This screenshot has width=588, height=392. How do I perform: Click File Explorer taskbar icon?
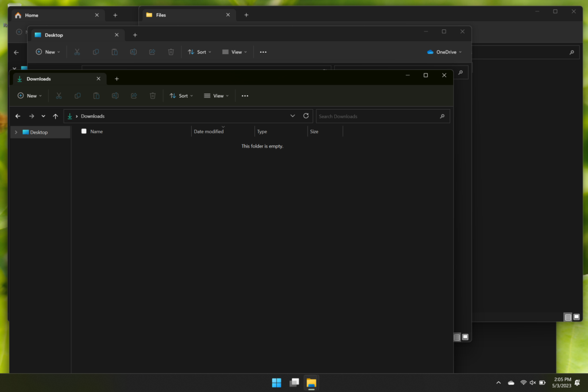point(311,383)
